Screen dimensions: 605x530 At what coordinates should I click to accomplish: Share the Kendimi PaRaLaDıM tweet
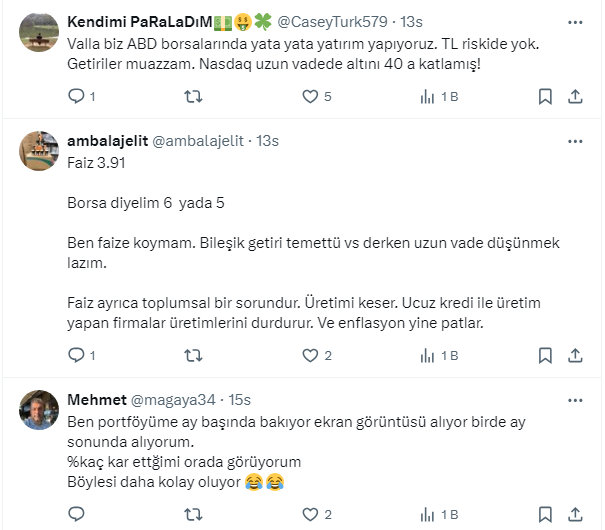(575, 97)
